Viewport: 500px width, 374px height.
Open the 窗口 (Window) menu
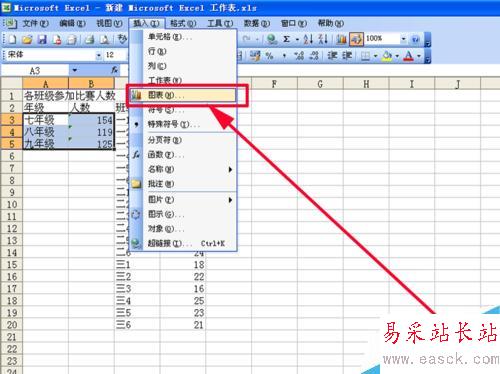293,23
